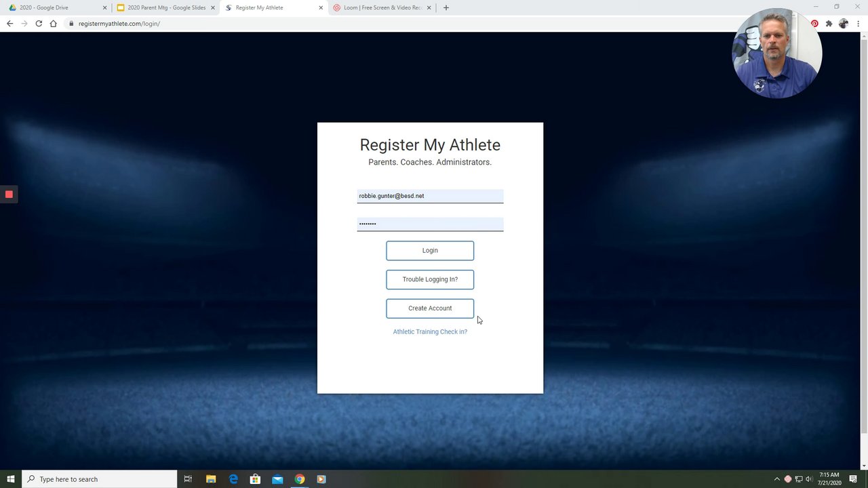This screenshot has height=488, width=868.
Task: Close the 2020 Parent Mtg Slides tab
Action: coord(213,7)
